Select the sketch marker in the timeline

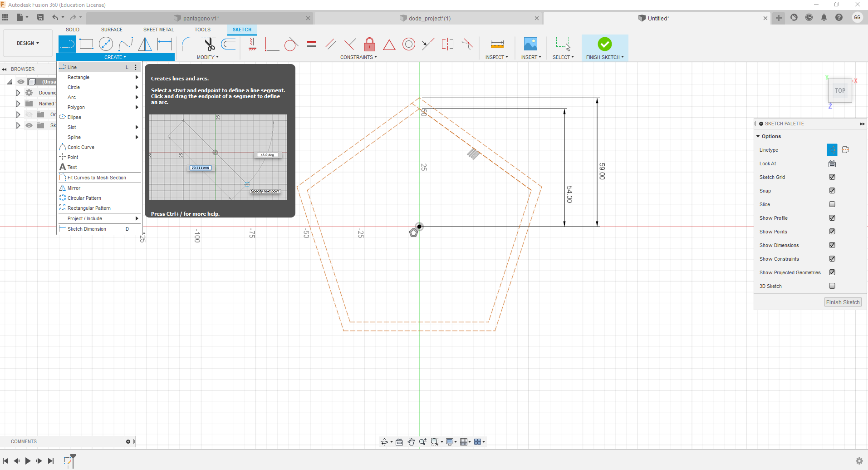(69, 460)
